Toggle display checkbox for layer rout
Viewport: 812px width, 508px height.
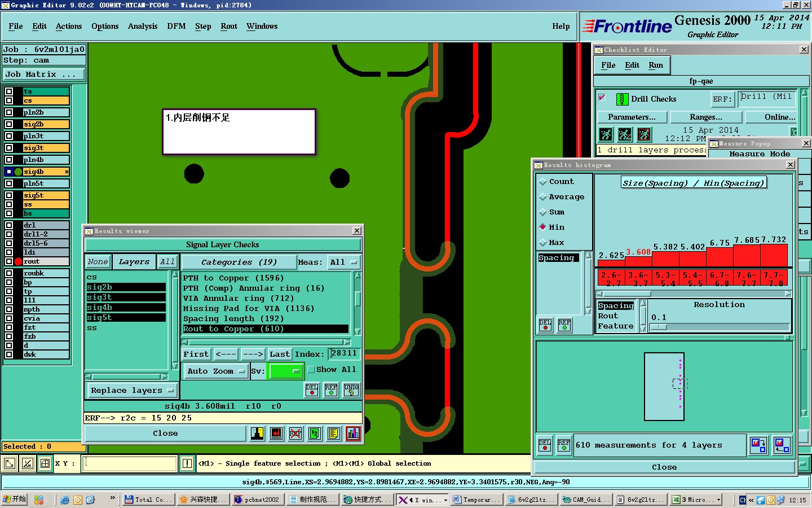tap(9, 261)
